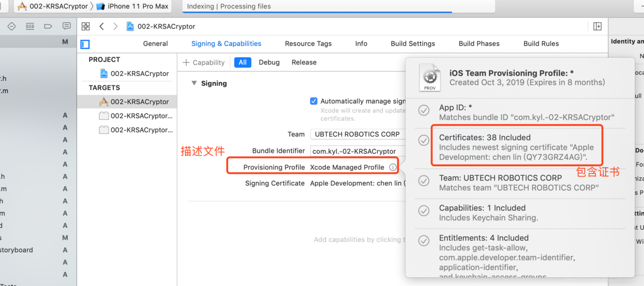Click the storyboard file in navigator
644x286 pixels.
coord(17,250)
